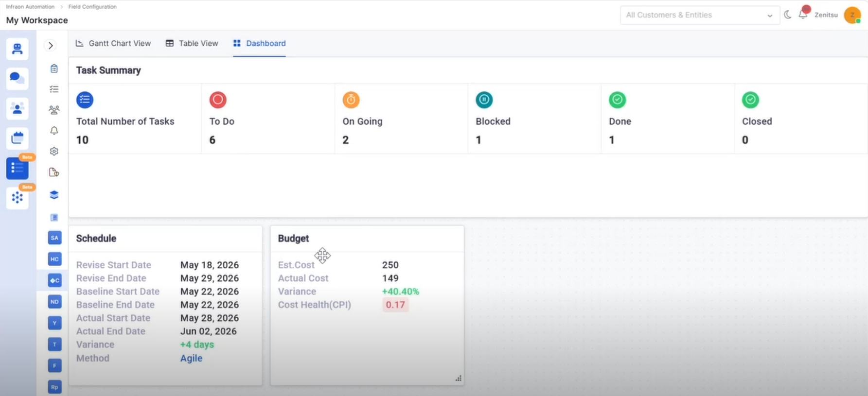This screenshot has width=868, height=396.
Task: Click the checklist icon in secondary sidebar
Action: (x=54, y=89)
